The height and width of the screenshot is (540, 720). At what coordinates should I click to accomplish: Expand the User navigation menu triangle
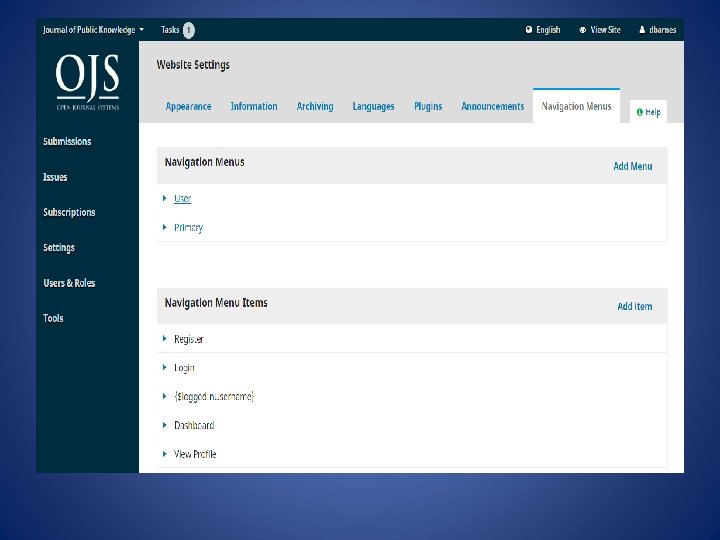click(x=164, y=198)
